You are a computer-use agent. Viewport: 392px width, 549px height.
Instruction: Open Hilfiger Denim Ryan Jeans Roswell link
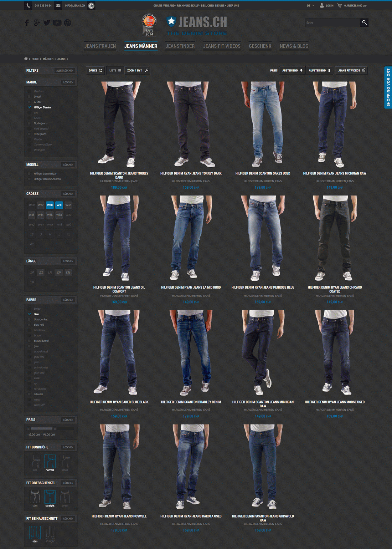coord(119,516)
